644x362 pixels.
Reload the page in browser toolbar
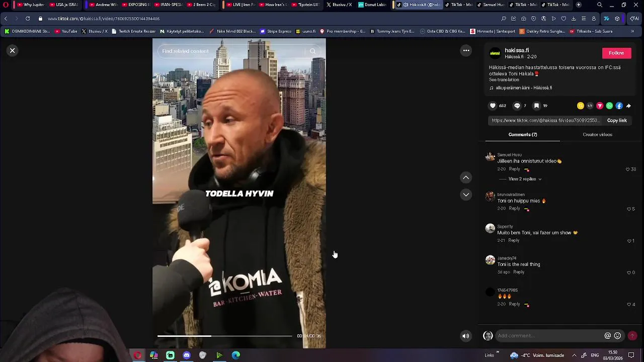pyautogui.click(x=28, y=19)
